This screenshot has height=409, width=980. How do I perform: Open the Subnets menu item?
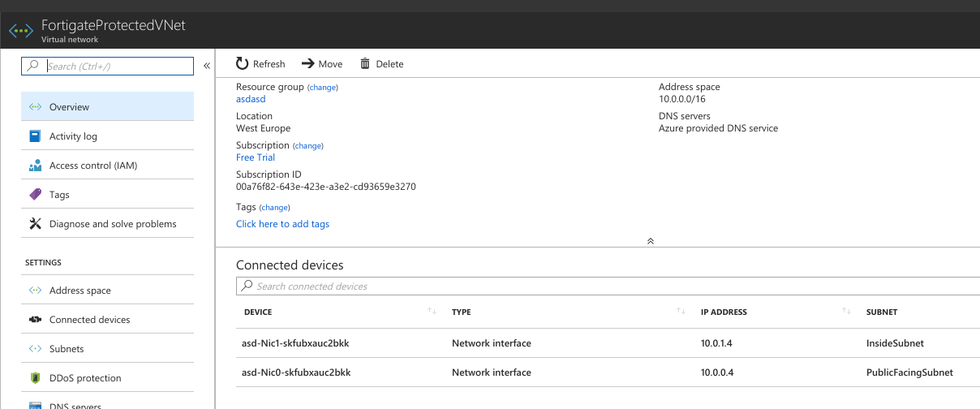pyautogui.click(x=107, y=348)
